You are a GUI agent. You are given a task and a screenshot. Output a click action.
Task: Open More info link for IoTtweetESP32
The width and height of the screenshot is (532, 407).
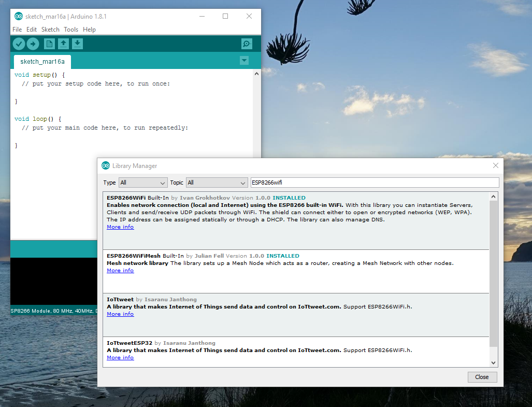tap(120, 358)
